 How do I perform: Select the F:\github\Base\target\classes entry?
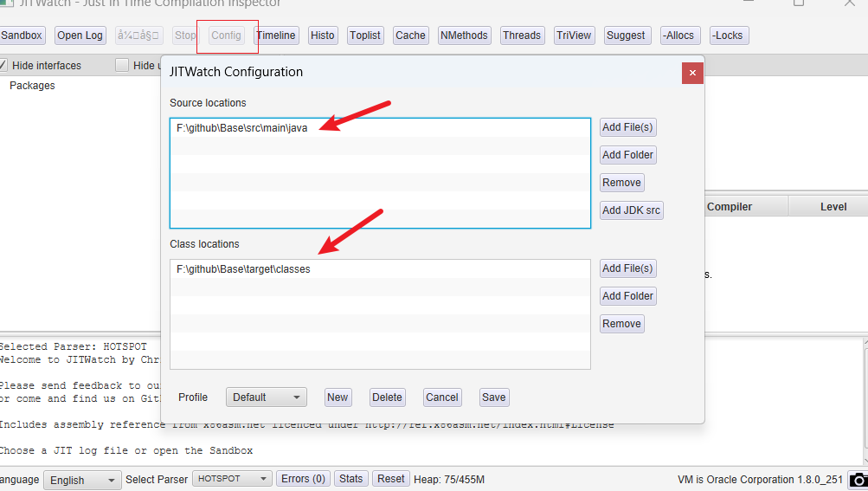point(243,269)
